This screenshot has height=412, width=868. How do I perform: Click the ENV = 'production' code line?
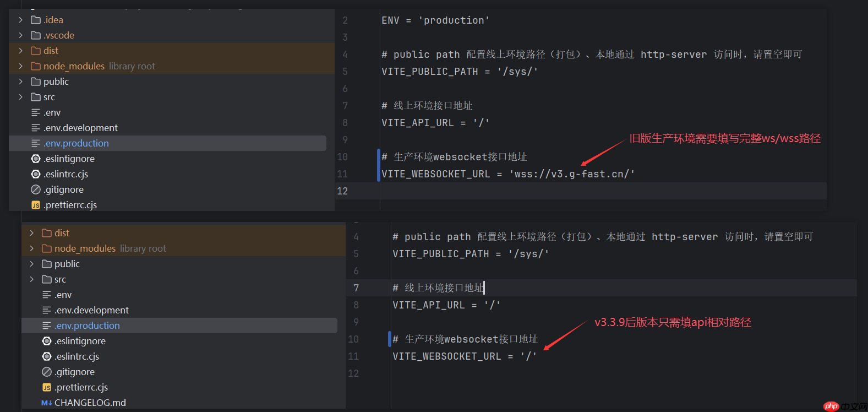[x=435, y=20]
